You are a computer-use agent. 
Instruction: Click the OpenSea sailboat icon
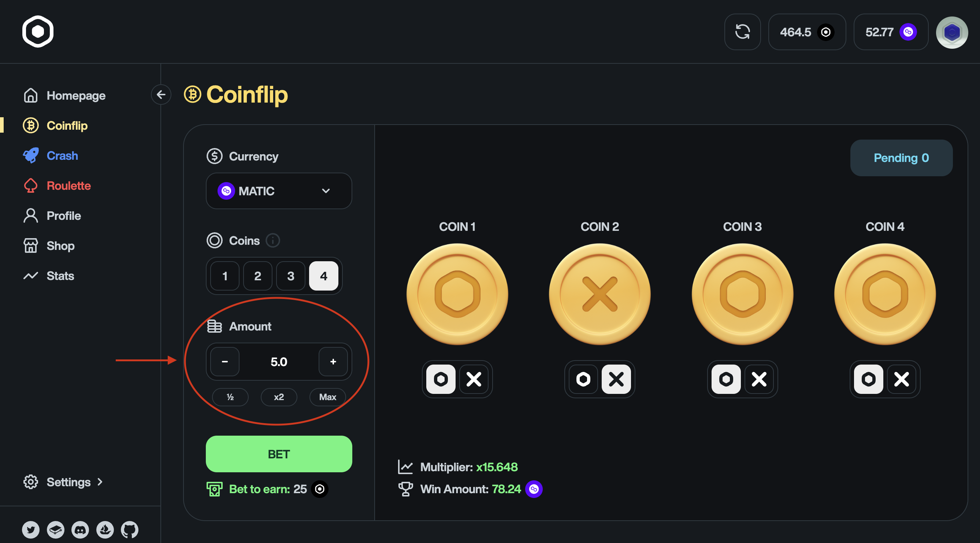[x=105, y=530]
